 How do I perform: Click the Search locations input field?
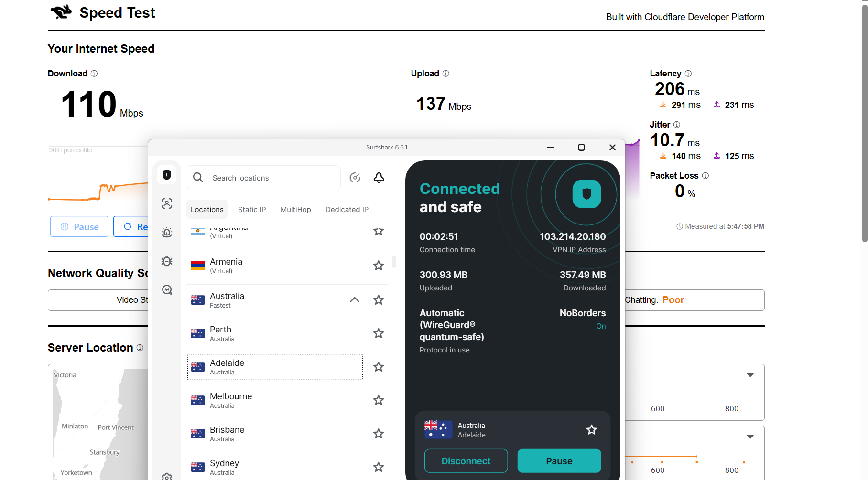click(263, 177)
